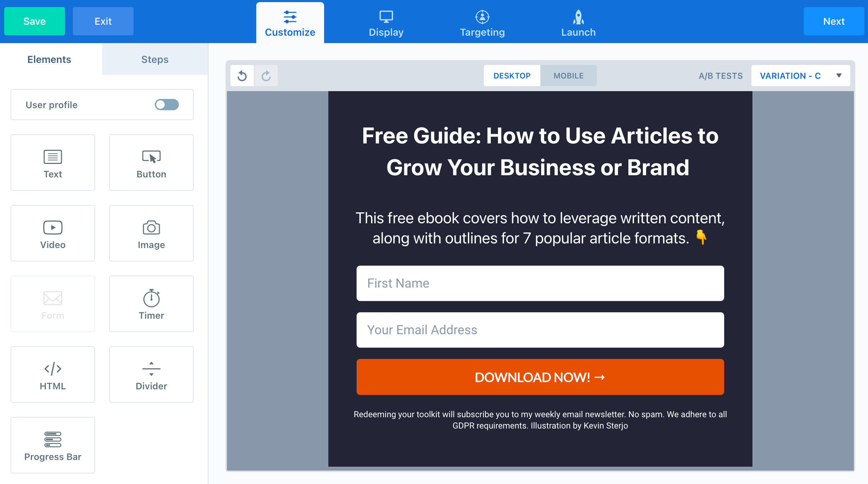Toggle the User profile switch

[x=166, y=105]
